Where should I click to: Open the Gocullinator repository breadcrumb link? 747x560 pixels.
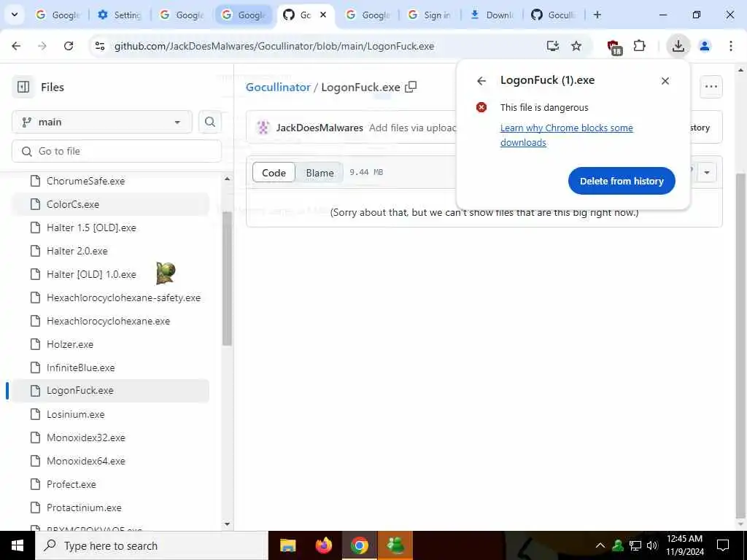[278, 87]
